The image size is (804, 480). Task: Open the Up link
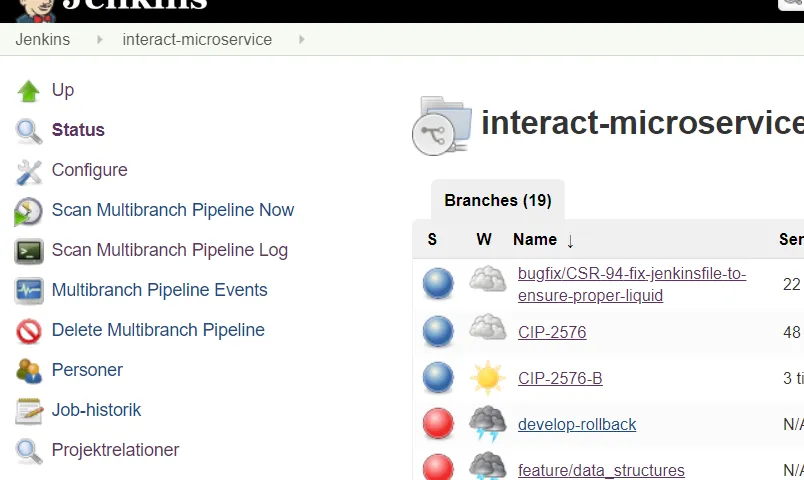click(x=63, y=90)
